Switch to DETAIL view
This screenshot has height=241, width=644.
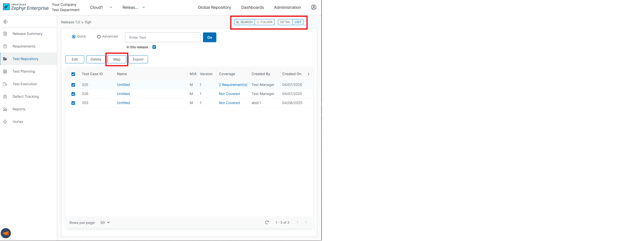click(285, 22)
